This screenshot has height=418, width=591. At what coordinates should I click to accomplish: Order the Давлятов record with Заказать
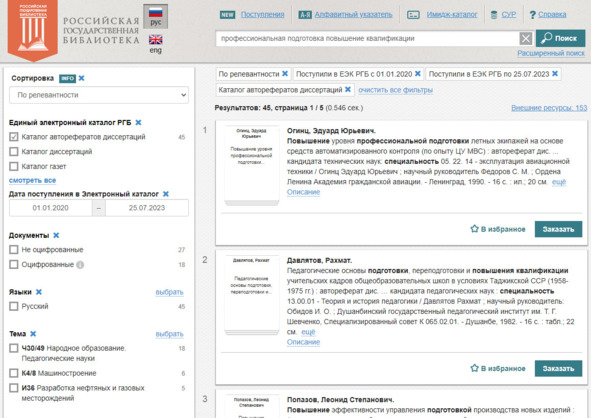558,368
